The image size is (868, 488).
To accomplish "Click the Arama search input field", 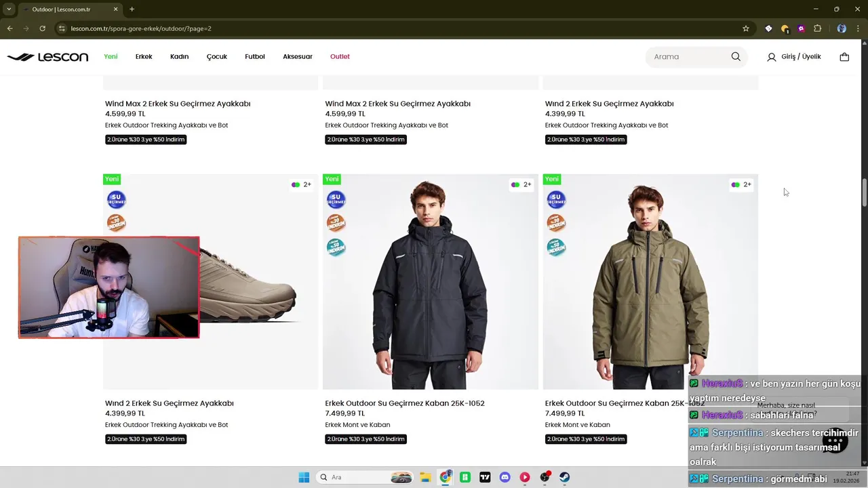I will tap(688, 57).
